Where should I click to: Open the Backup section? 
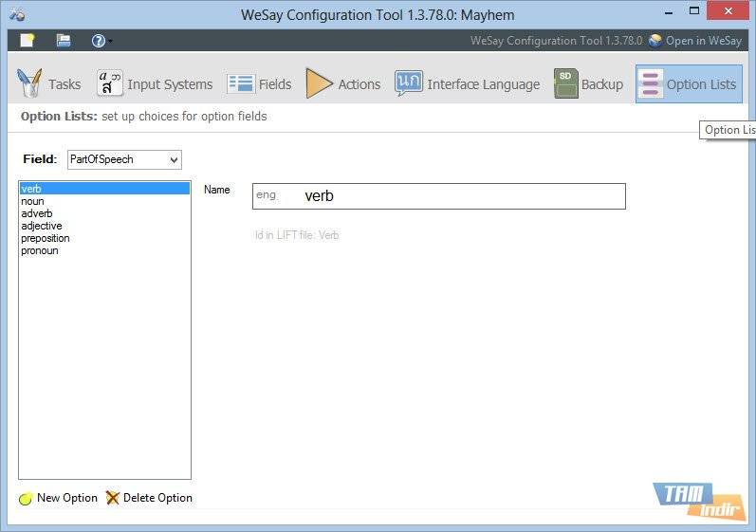coord(589,84)
